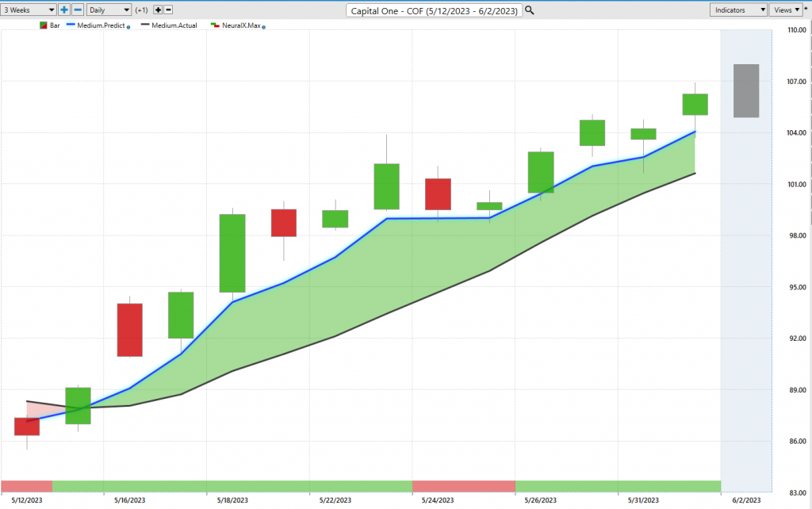Screen dimensions: 812x509
Task: Open the Daily interval dropdown
Action: click(109, 10)
